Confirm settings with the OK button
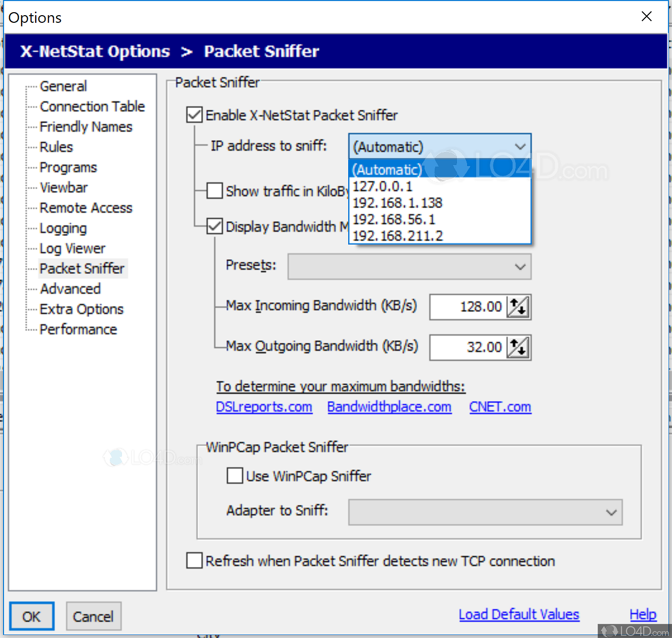This screenshot has width=672, height=638. 31,616
